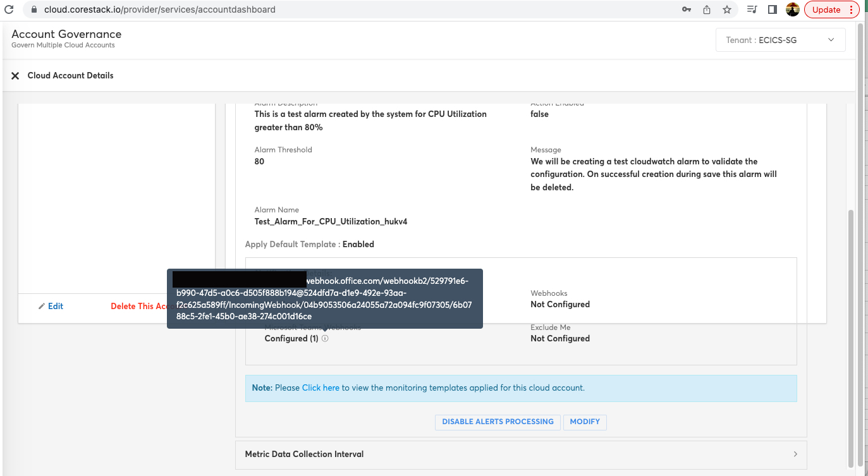868x476 pixels.
Task: Click DISABLE ALERTS PROCESSING button
Action: coord(498,422)
